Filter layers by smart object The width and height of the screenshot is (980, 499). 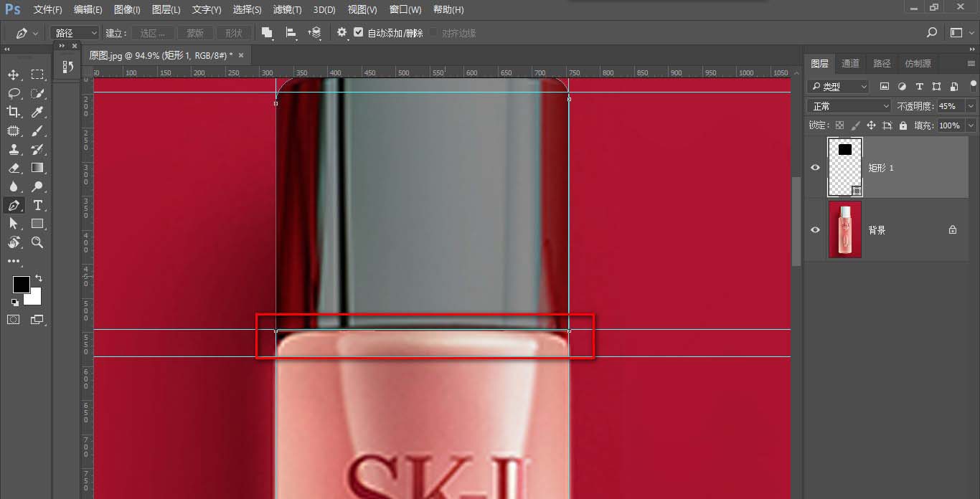click(953, 87)
